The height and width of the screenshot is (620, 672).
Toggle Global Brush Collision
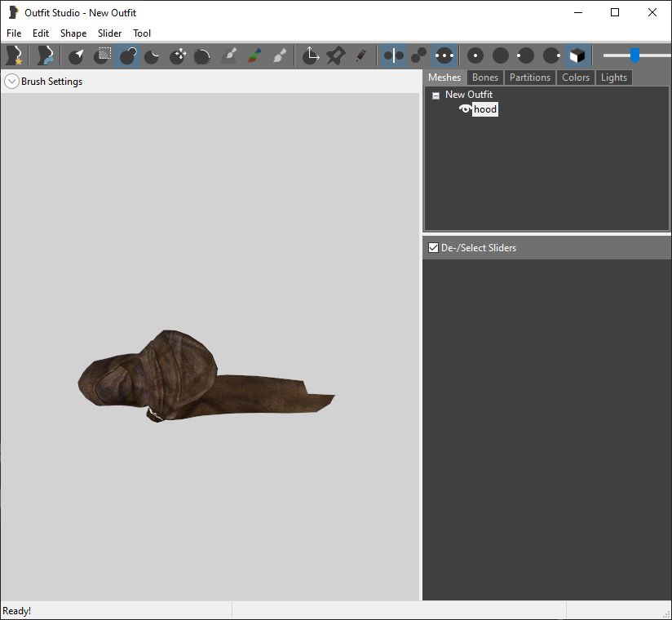tap(444, 55)
